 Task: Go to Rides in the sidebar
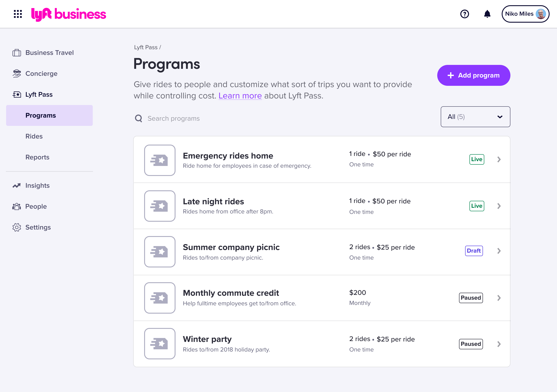(34, 136)
